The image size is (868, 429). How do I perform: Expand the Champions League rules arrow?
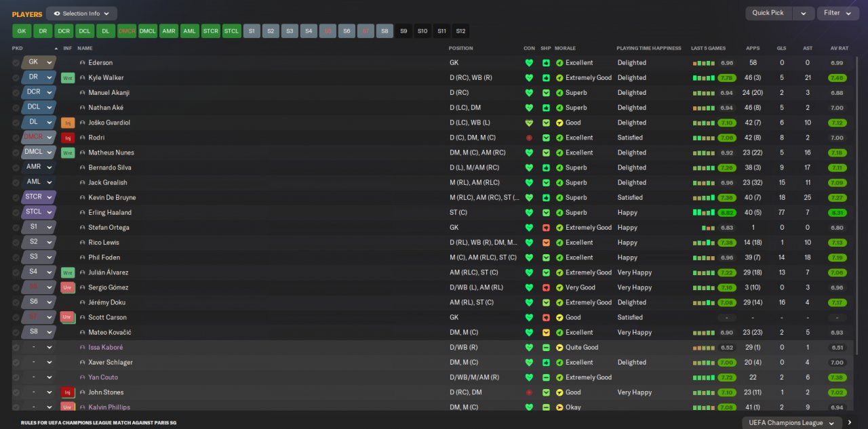(x=850, y=422)
